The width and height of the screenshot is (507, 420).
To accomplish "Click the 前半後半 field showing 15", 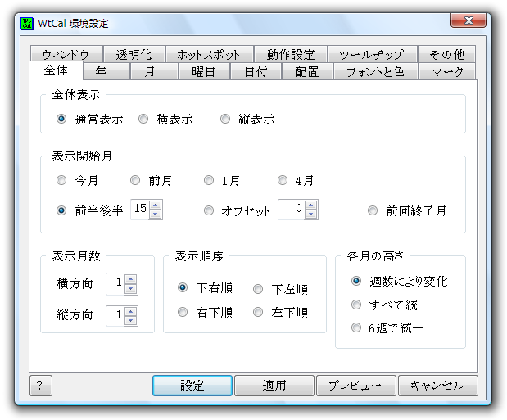I will (140, 210).
